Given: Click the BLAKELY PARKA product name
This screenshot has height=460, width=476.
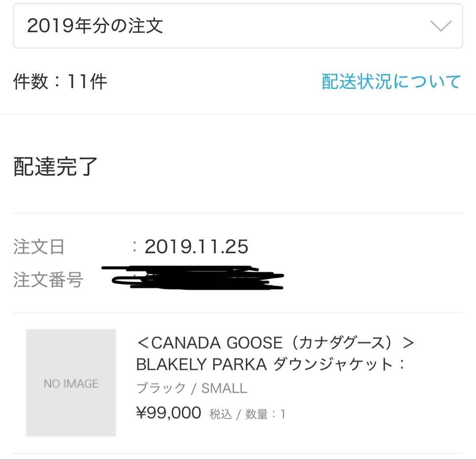Looking at the screenshot, I should pyautogui.click(x=201, y=364).
